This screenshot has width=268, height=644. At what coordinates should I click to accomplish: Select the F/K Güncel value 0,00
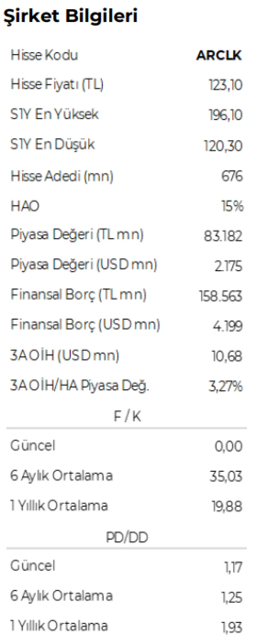(228, 446)
